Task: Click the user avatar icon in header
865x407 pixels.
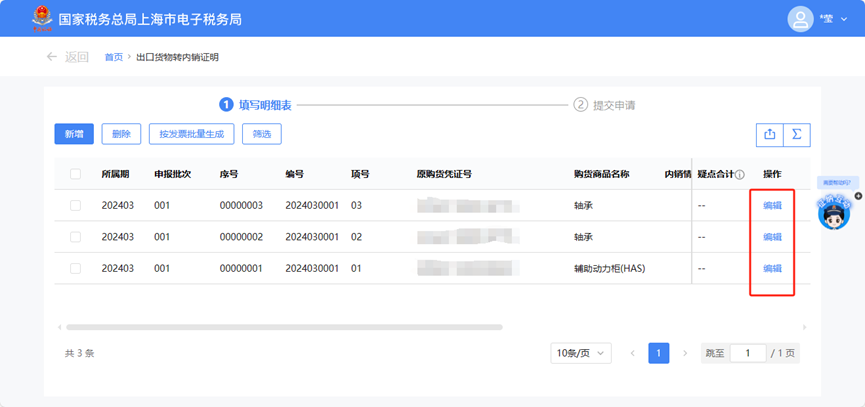Action: (799, 19)
